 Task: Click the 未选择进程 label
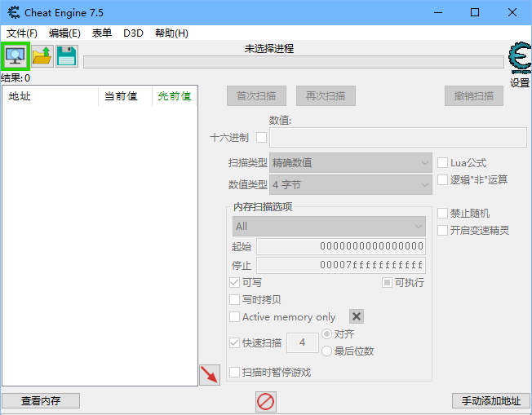(269, 49)
